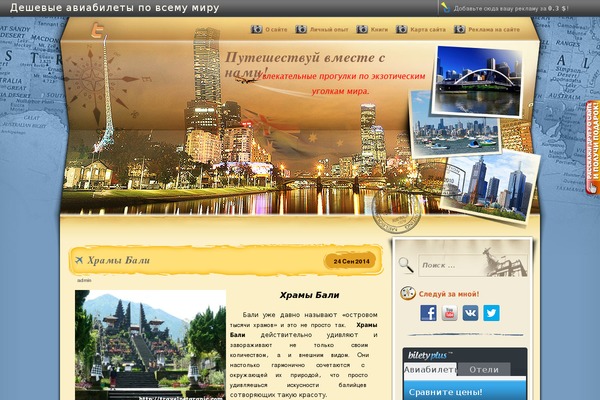Open the Книги menu item
Image resolution: width=600 pixels, height=400 pixels.
[379, 29]
